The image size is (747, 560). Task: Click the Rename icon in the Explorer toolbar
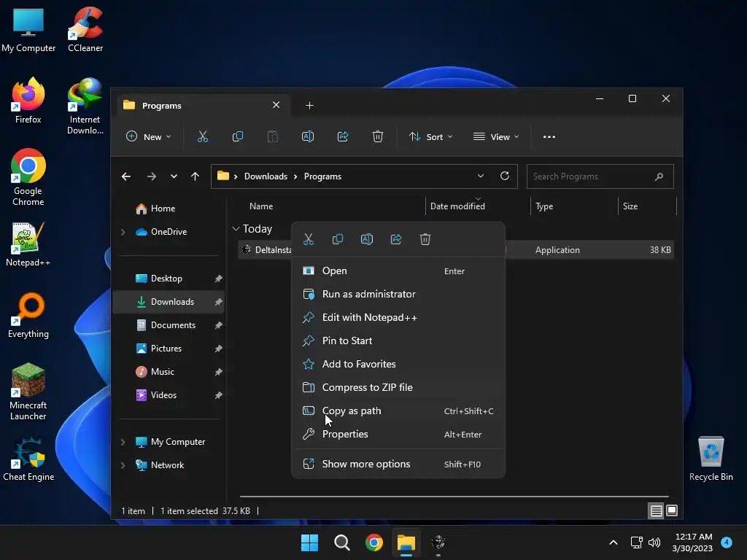tap(308, 136)
